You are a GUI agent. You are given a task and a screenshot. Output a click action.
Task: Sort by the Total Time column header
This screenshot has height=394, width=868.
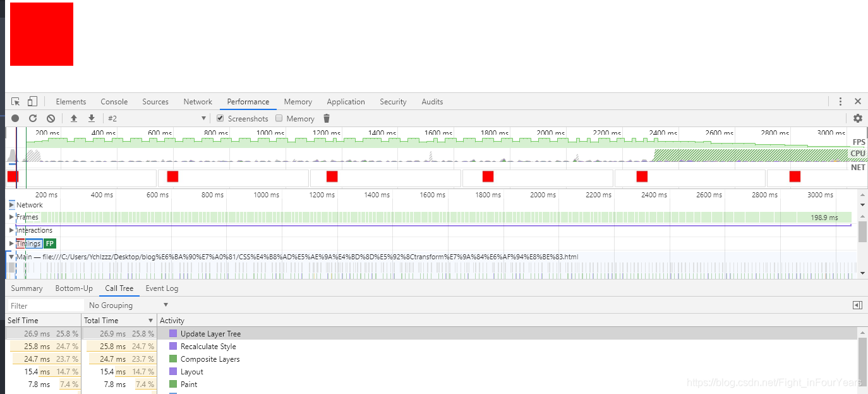pos(119,321)
